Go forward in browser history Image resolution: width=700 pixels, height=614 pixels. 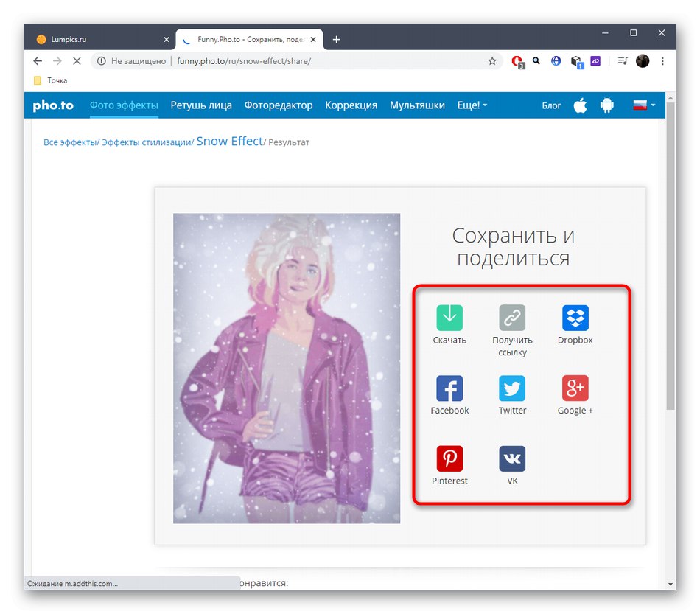coord(57,60)
